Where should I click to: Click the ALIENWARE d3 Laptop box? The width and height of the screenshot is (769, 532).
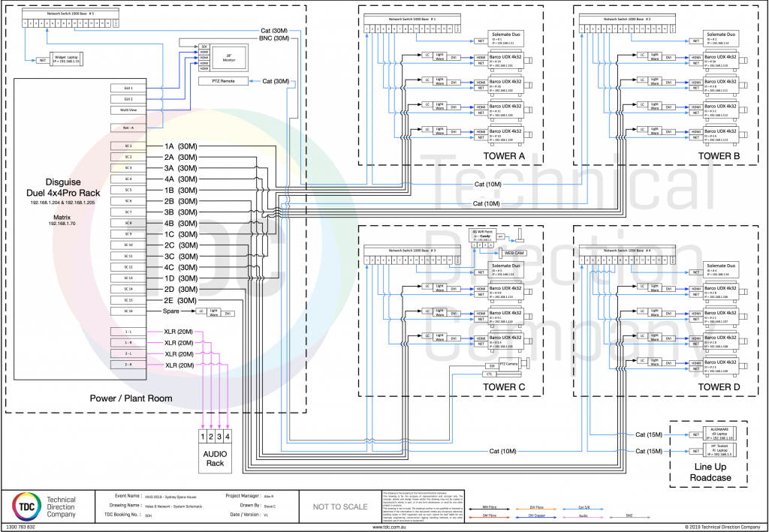click(719, 434)
